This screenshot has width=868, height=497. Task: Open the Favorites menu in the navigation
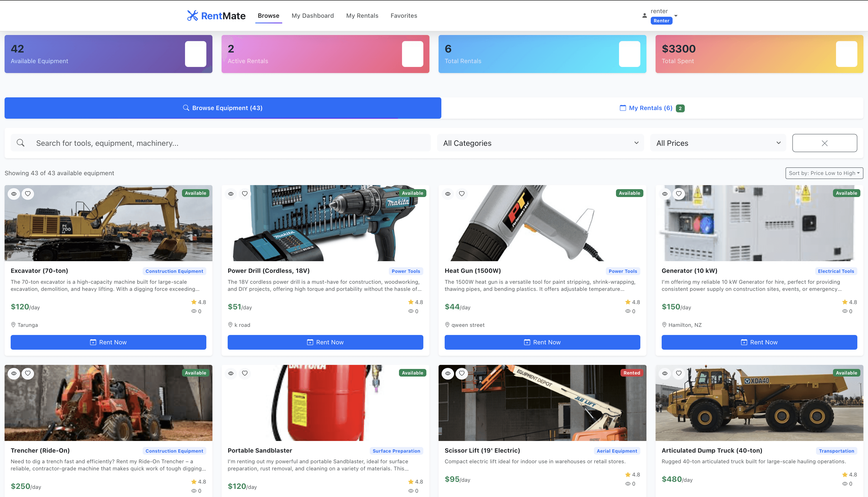[404, 15]
